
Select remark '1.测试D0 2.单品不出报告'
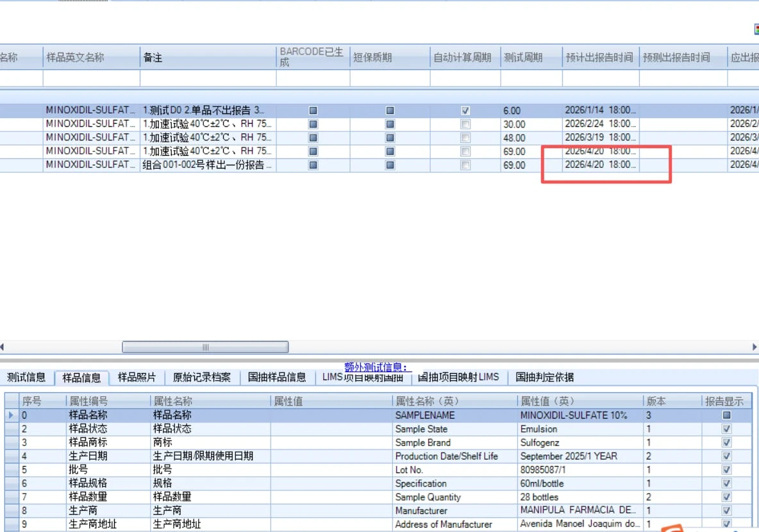click(208, 110)
